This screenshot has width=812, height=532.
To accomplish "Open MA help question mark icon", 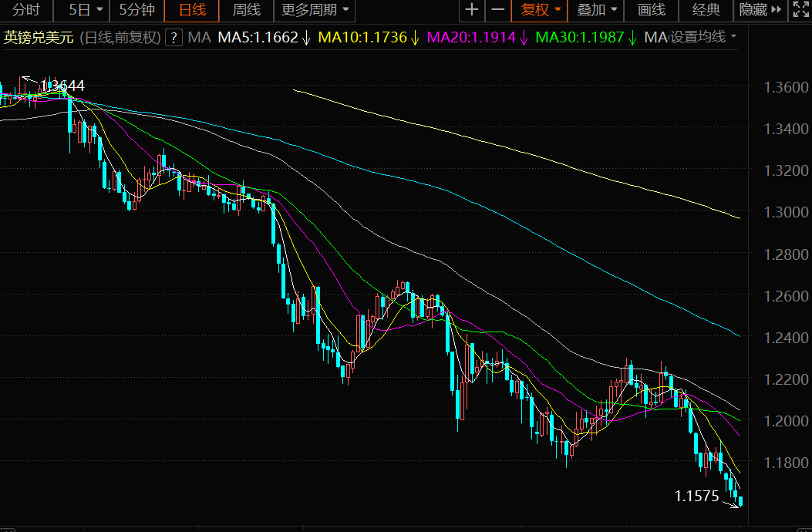I will click(174, 37).
